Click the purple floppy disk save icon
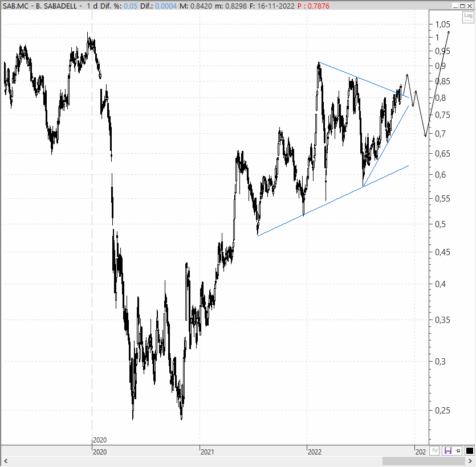The image size is (476, 467). [447, 450]
